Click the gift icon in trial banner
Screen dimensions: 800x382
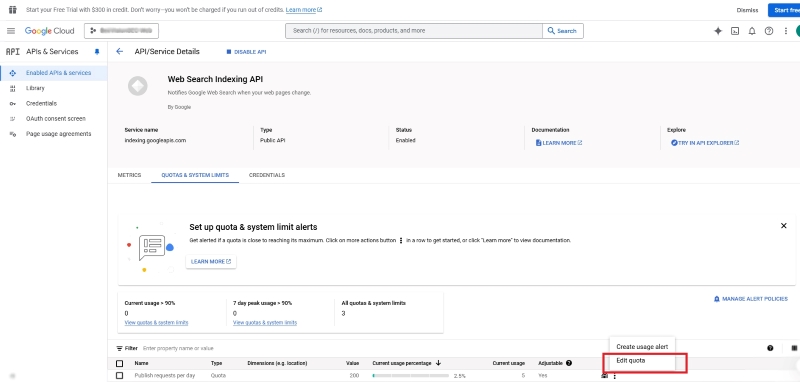[x=12, y=10]
